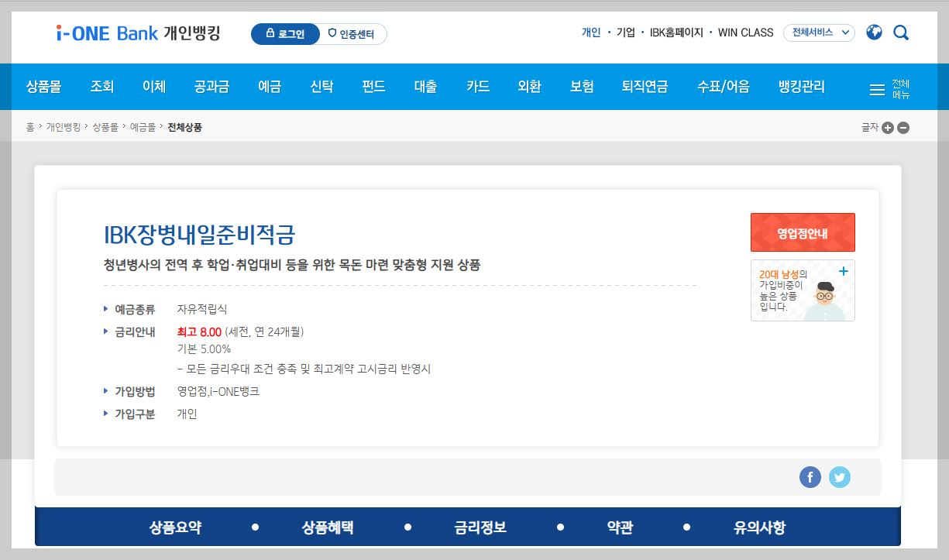Click the 영업점,i-ONE뱅크 value
949x560 pixels.
pos(218,392)
